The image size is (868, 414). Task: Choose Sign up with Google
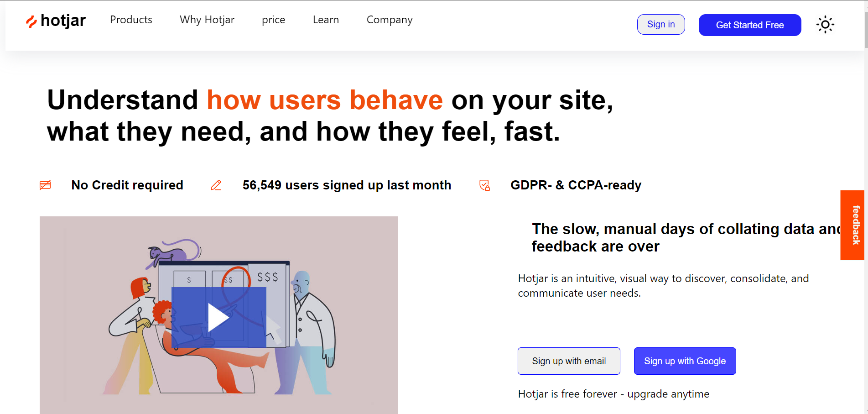click(685, 361)
